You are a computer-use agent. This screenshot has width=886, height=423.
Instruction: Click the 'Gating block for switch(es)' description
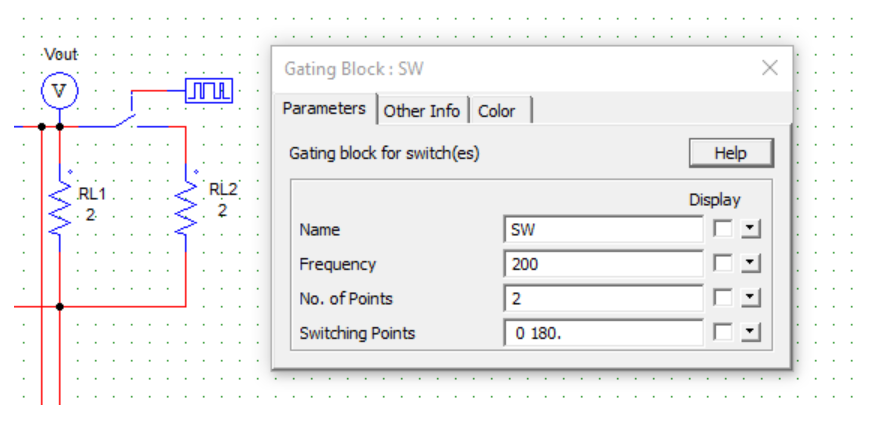(384, 153)
